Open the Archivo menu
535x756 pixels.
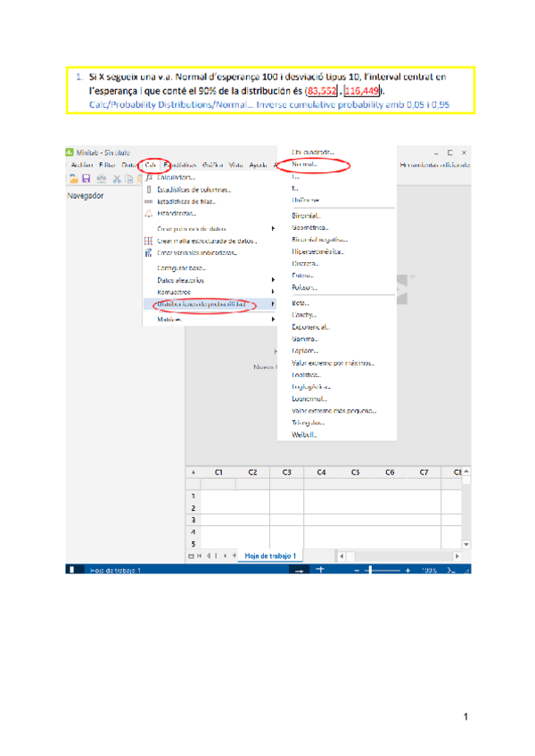pyautogui.click(x=81, y=165)
